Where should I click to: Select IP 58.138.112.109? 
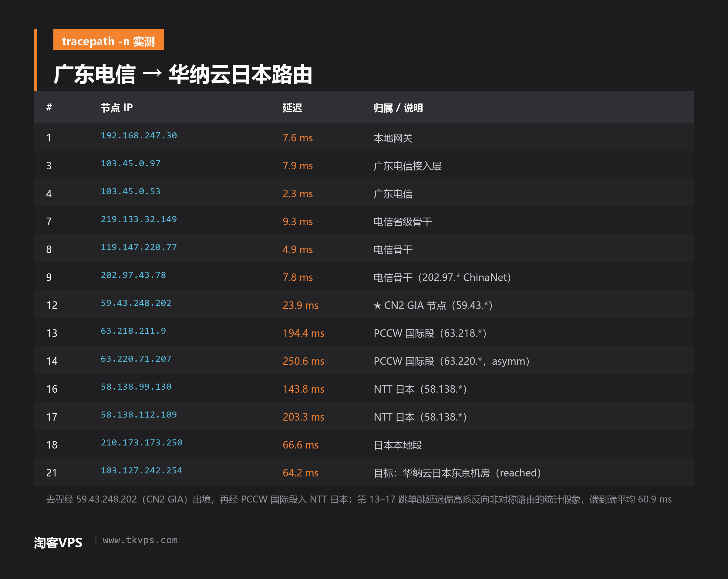point(139,415)
